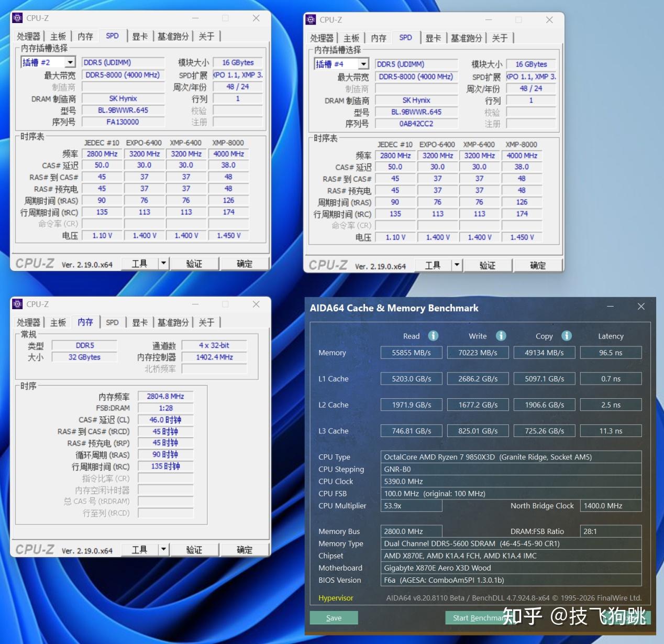
Task: Click Save button in AIDA64
Action: click(x=334, y=618)
